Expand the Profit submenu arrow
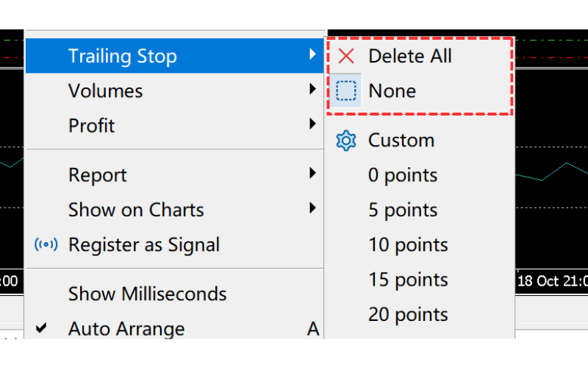Screen dimensions: 588x368 313,125
